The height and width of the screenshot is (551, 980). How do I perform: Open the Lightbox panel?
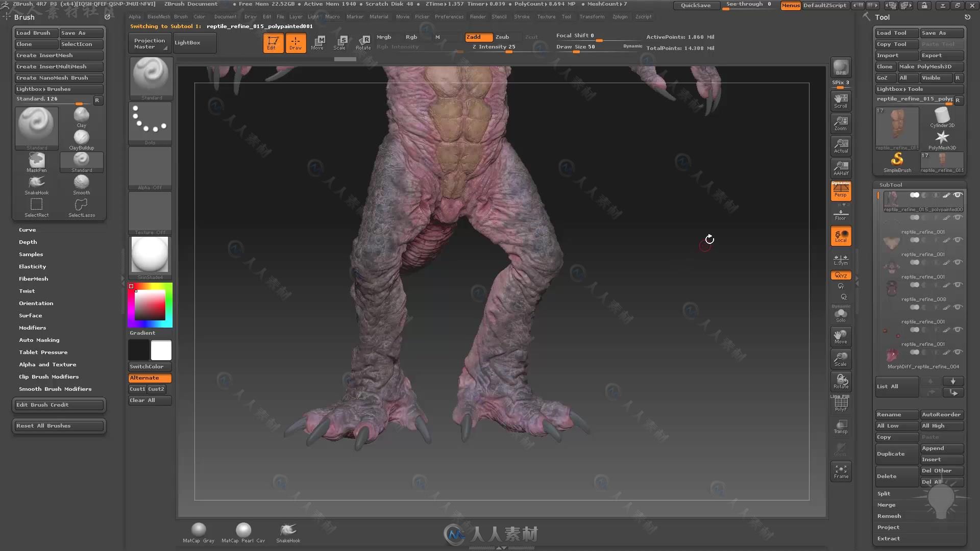point(187,42)
